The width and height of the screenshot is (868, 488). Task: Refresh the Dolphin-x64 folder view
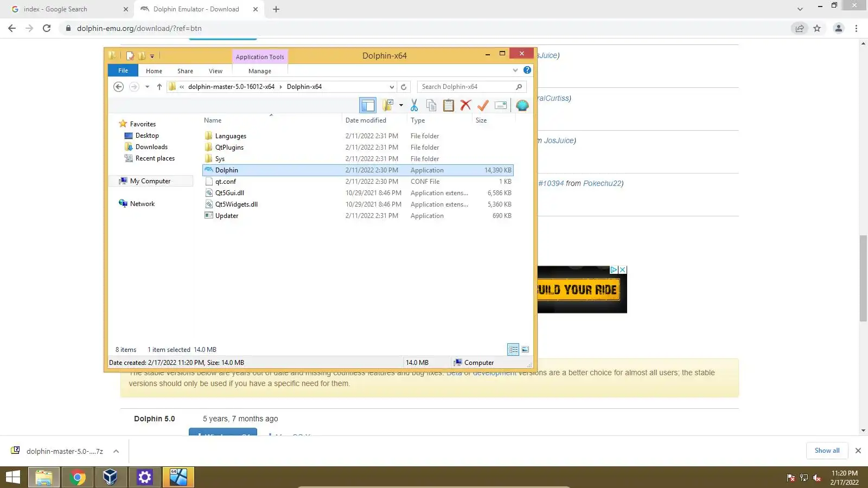click(404, 87)
